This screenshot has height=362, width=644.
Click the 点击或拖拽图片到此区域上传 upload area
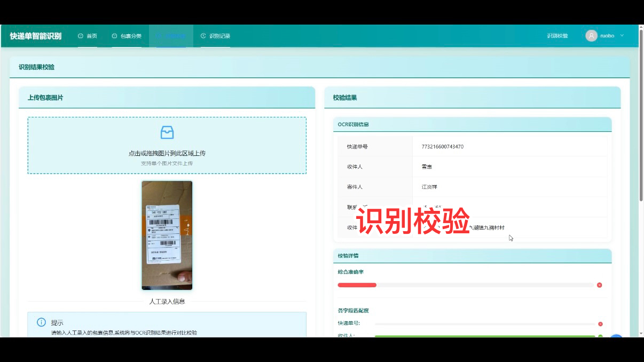coord(167,145)
